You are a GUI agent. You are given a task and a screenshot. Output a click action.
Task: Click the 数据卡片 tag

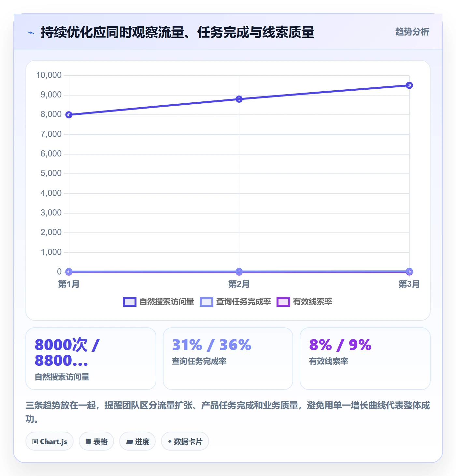coord(185,441)
